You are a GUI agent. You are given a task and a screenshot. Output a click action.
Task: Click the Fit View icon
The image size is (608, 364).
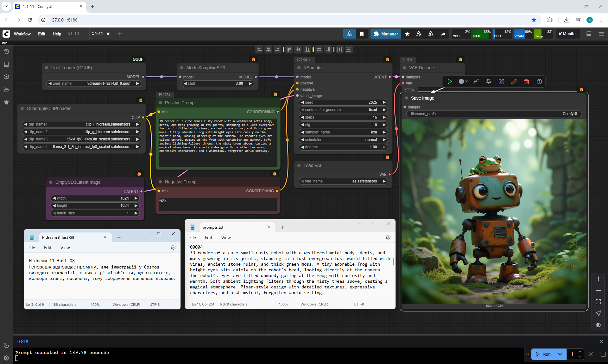598,302
